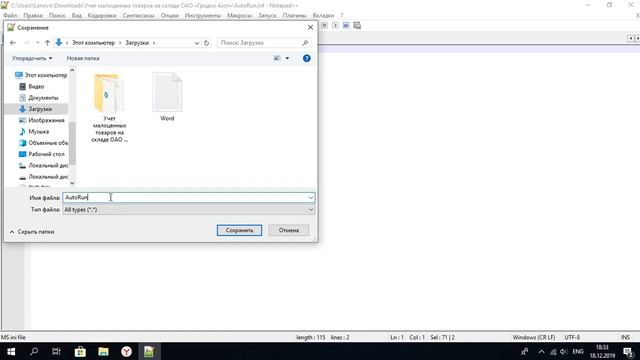The height and width of the screenshot is (360, 640).
Task: Click Загрузки in address breadcrumb
Action: 137,42
